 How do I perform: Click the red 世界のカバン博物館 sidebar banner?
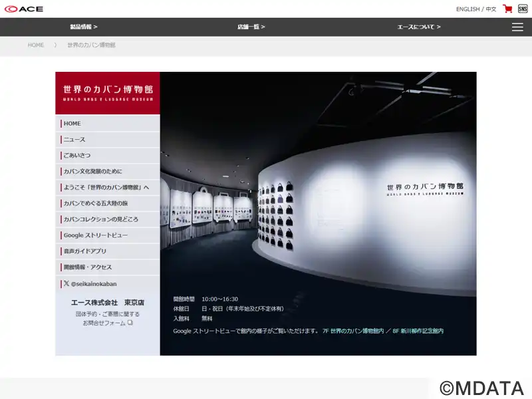[x=108, y=93]
